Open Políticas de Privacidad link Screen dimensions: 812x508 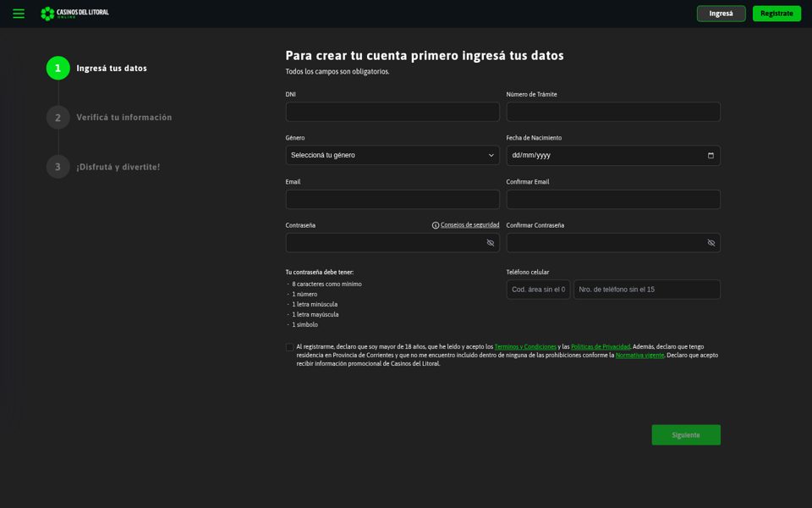(601, 347)
